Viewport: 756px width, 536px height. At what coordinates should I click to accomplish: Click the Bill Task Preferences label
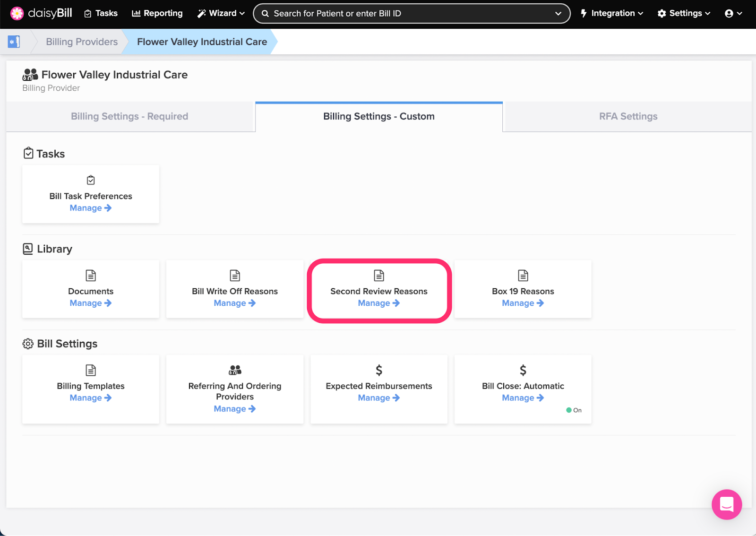(x=91, y=196)
